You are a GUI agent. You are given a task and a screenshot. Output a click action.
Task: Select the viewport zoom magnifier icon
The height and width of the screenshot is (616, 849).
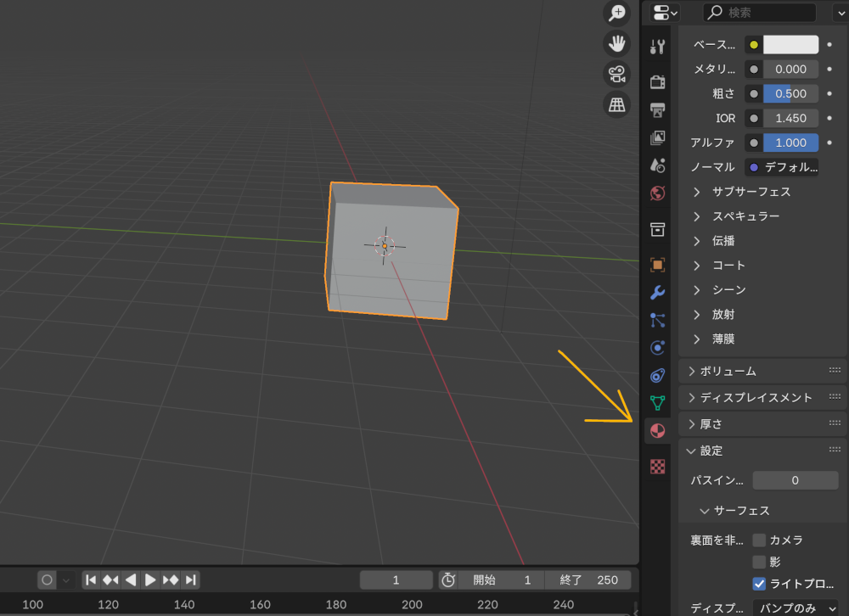tap(616, 13)
